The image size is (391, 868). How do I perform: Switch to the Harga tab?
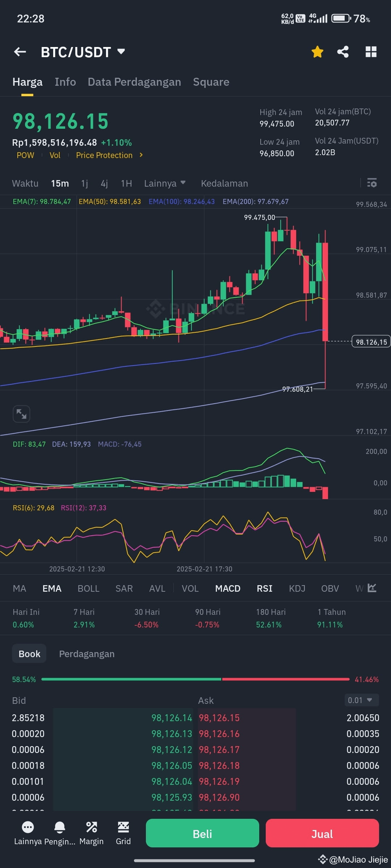[28, 82]
